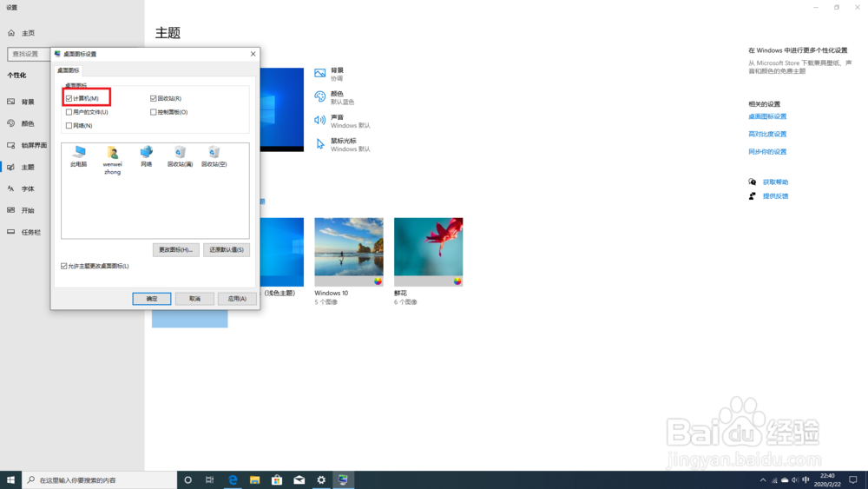Click the 鼠标光标 pointer icon

[x=320, y=144]
